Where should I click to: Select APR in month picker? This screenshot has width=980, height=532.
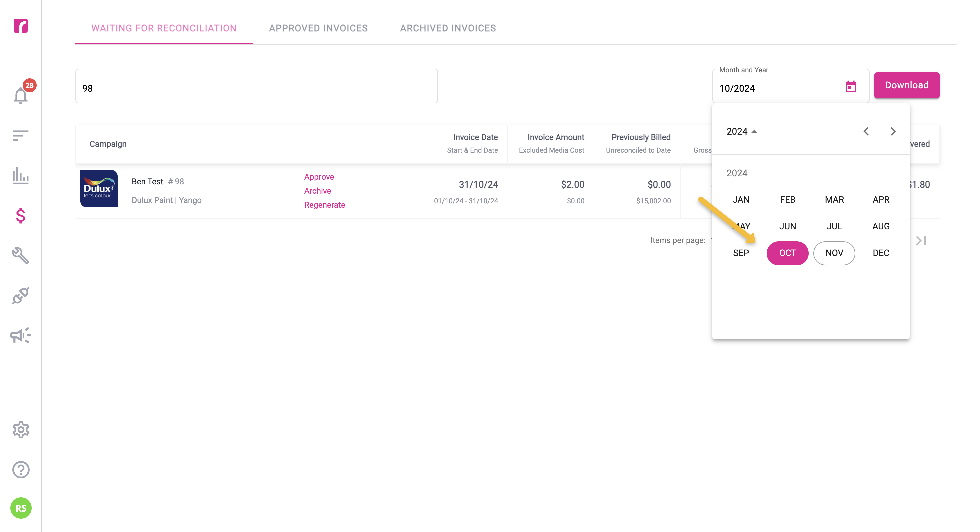[x=881, y=200]
